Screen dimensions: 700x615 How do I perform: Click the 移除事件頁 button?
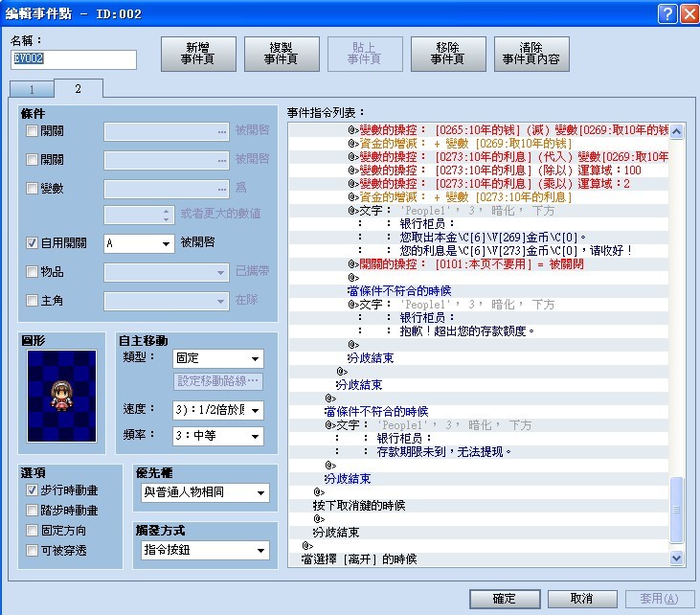coord(448,54)
